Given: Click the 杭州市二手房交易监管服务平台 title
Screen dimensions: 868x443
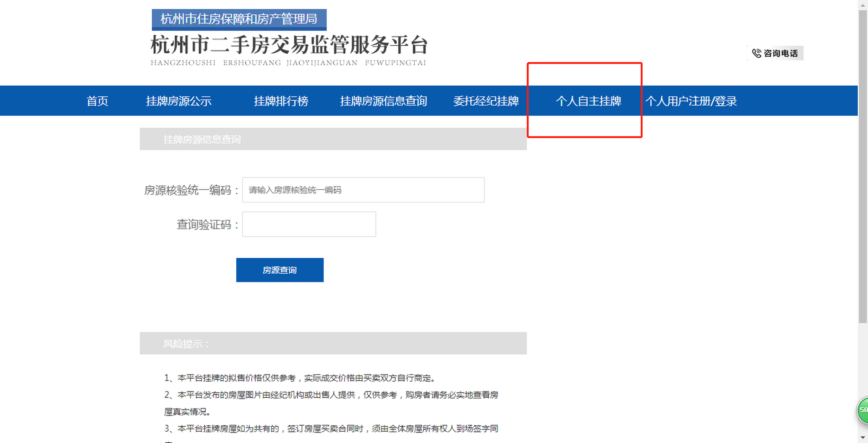Looking at the screenshot, I should point(289,45).
